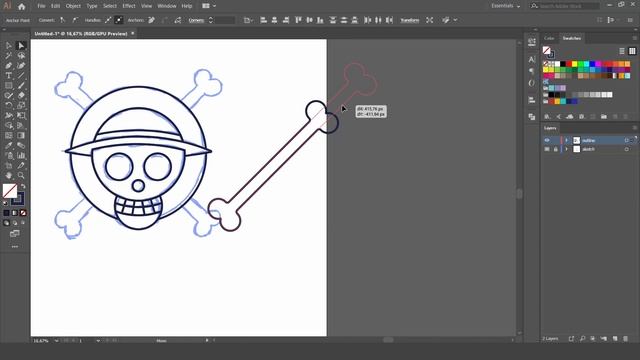This screenshot has height=360, width=640.
Task: Open the Effect menu
Action: click(x=129, y=6)
